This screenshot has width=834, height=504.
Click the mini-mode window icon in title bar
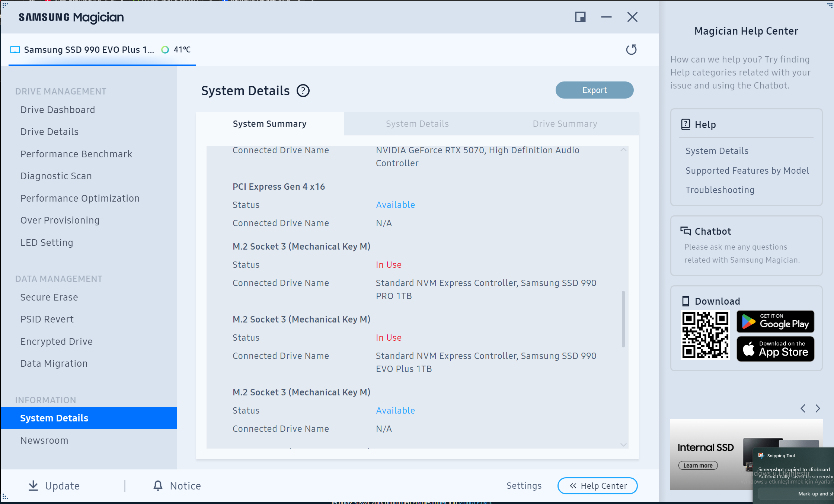click(x=580, y=17)
